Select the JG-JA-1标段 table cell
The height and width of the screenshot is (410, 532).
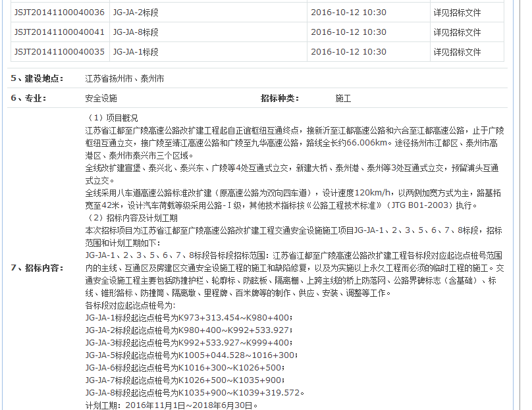pos(135,52)
